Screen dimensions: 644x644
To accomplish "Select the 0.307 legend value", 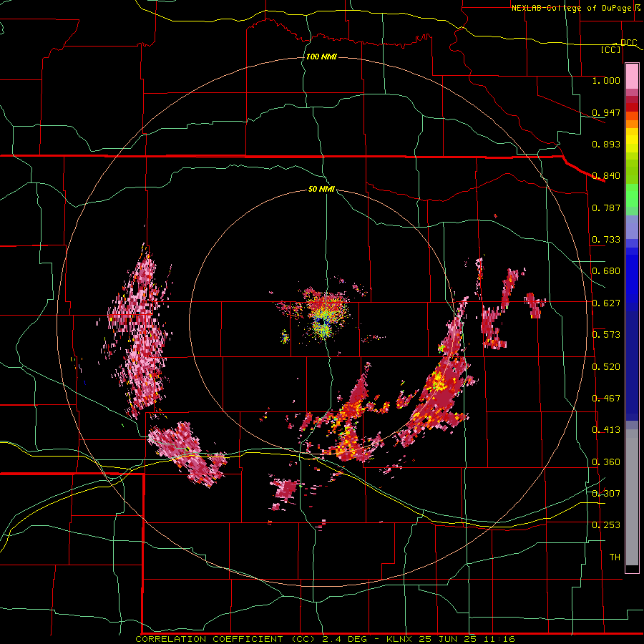I will click(606, 494).
